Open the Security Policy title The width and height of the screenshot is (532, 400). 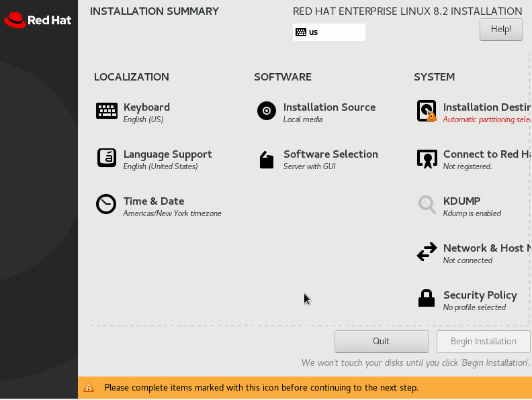[x=480, y=295]
